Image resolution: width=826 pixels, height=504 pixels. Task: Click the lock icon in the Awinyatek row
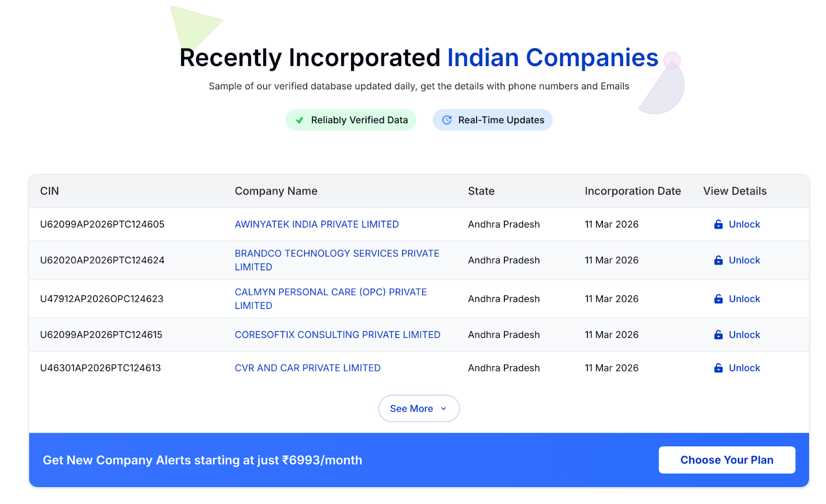718,224
